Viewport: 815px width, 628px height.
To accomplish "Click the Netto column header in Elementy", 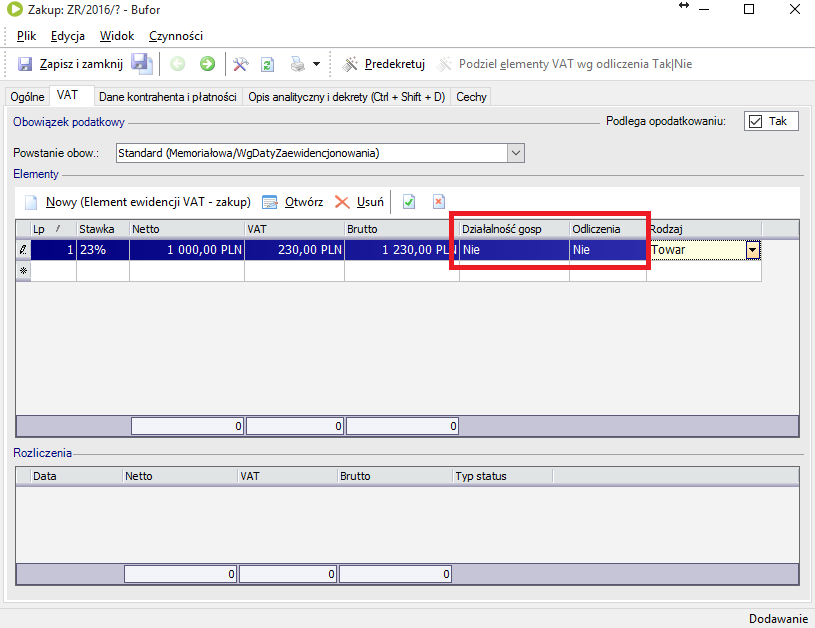I will coord(187,229).
